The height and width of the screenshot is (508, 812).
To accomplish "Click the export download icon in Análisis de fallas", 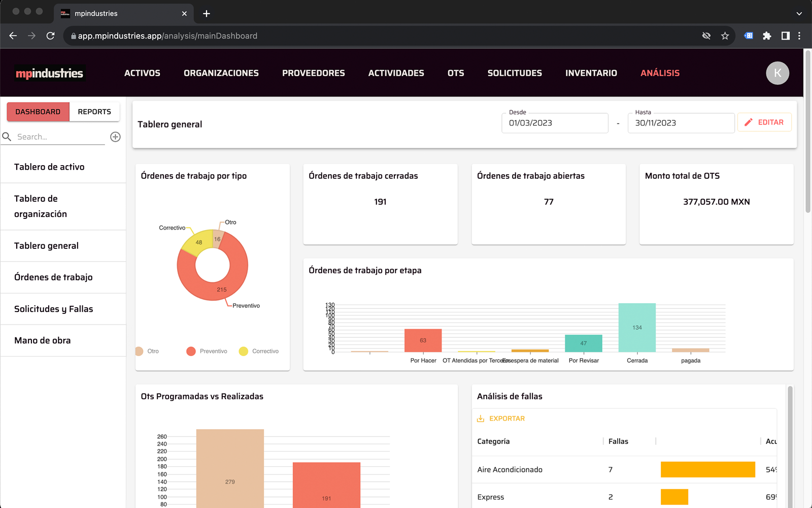I will (x=481, y=419).
